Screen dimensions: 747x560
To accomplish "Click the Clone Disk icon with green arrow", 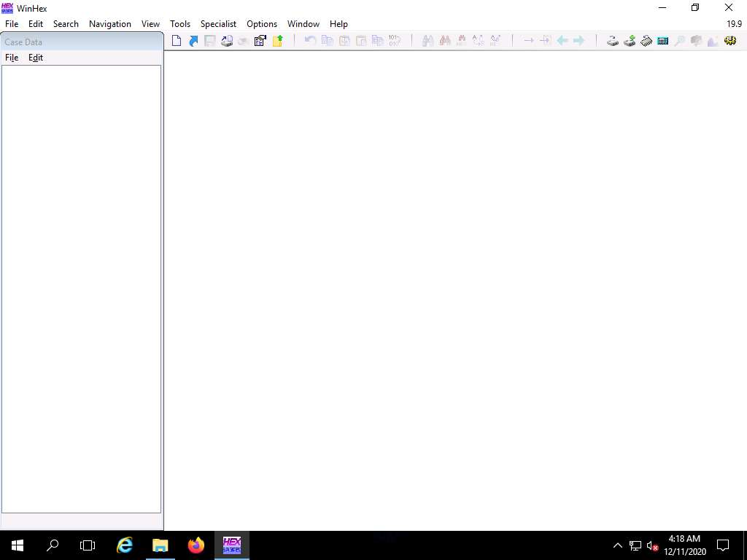I will [630, 41].
